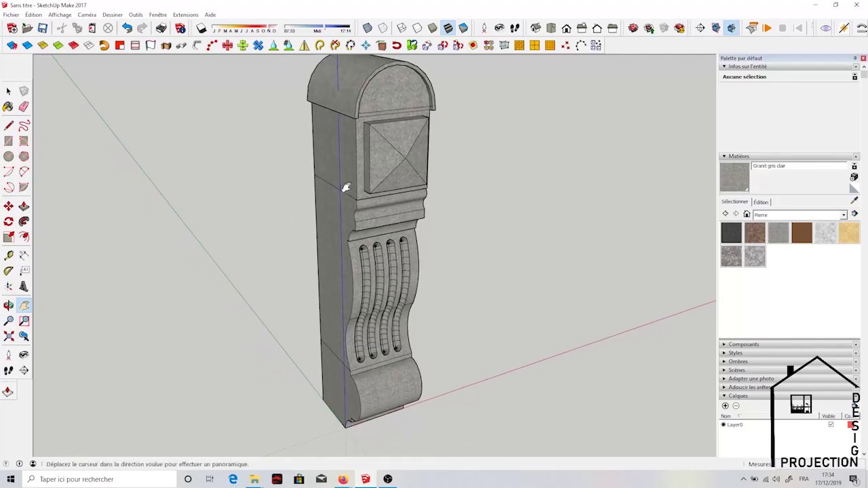Screen dimensions: 868x488
Task: Click the Walk footprints tool in top toolbar
Action: pyautogui.click(x=515, y=28)
